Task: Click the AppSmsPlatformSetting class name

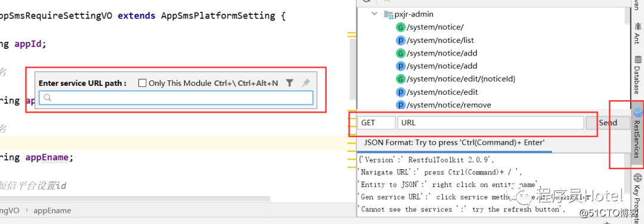Action: 218,16
